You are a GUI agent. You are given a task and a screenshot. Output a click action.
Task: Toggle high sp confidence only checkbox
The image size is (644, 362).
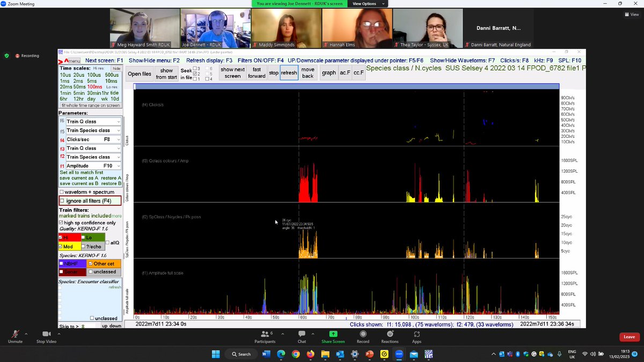click(61, 223)
